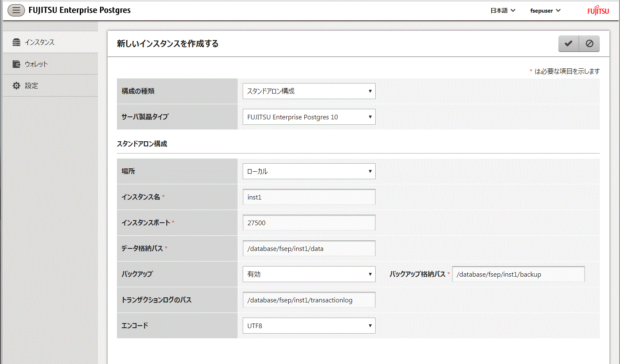Click the インスタンスポート input field

(x=309, y=223)
